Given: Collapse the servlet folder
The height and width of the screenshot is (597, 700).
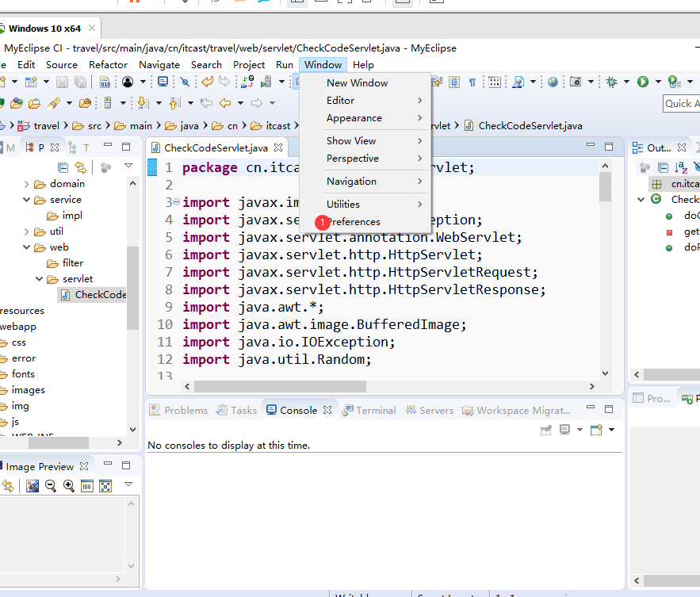Looking at the screenshot, I should point(40,279).
